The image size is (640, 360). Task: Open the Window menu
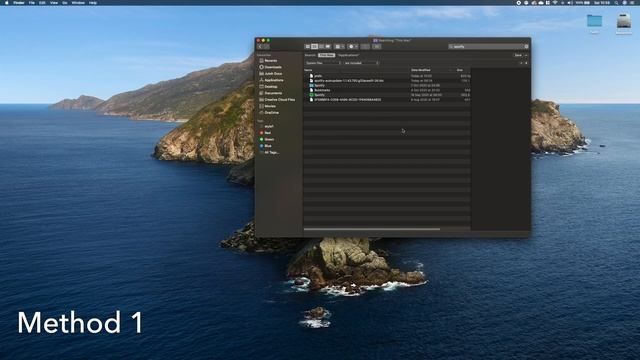pos(78,3)
